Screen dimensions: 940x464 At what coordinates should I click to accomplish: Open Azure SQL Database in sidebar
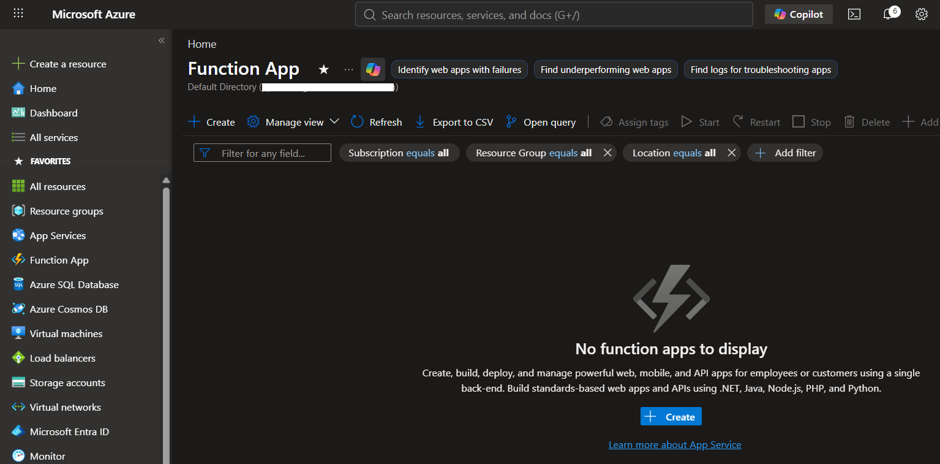[x=66, y=285]
